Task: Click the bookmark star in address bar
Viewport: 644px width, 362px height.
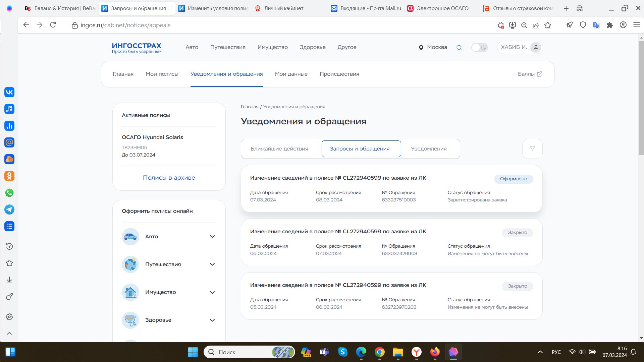Action: (548, 25)
